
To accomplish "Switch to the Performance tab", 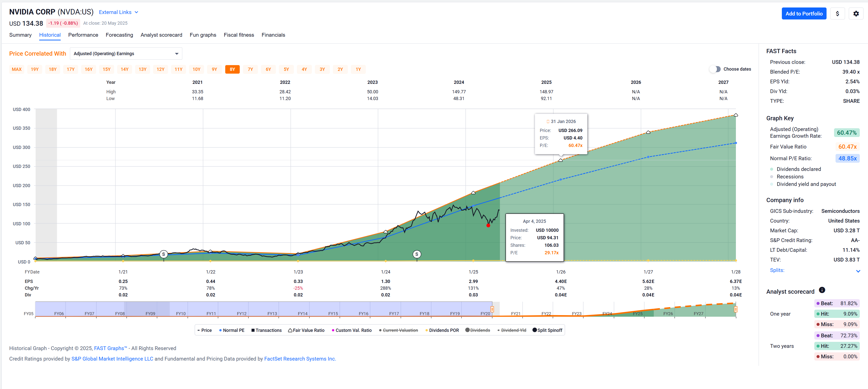I will (x=83, y=35).
